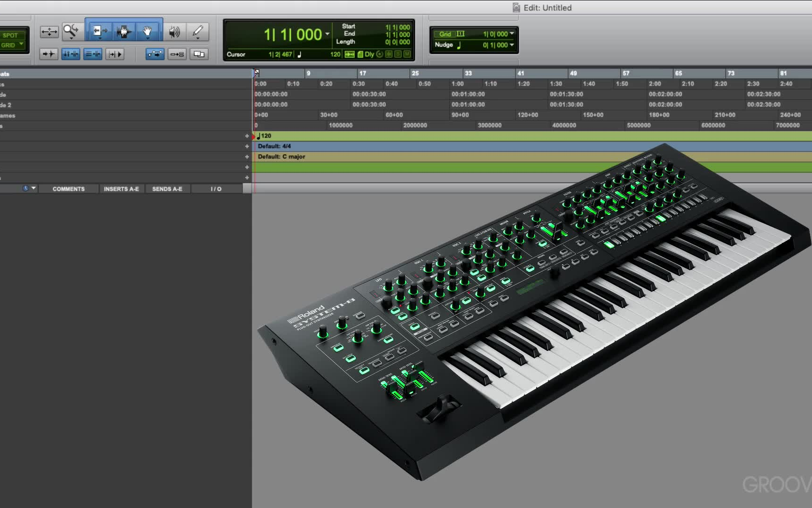
Task: Enable GRID edit mode
Action: click(8, 45)
